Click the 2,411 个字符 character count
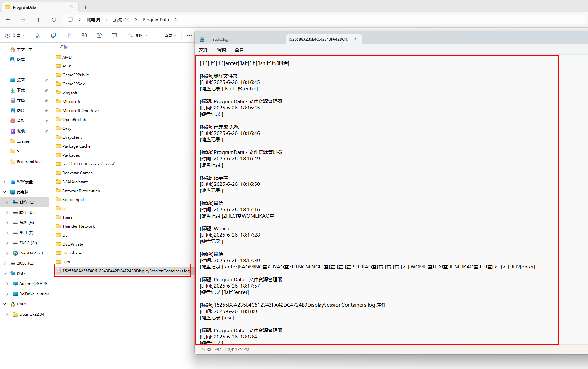 pyautogui.click(x=239, y=350)
